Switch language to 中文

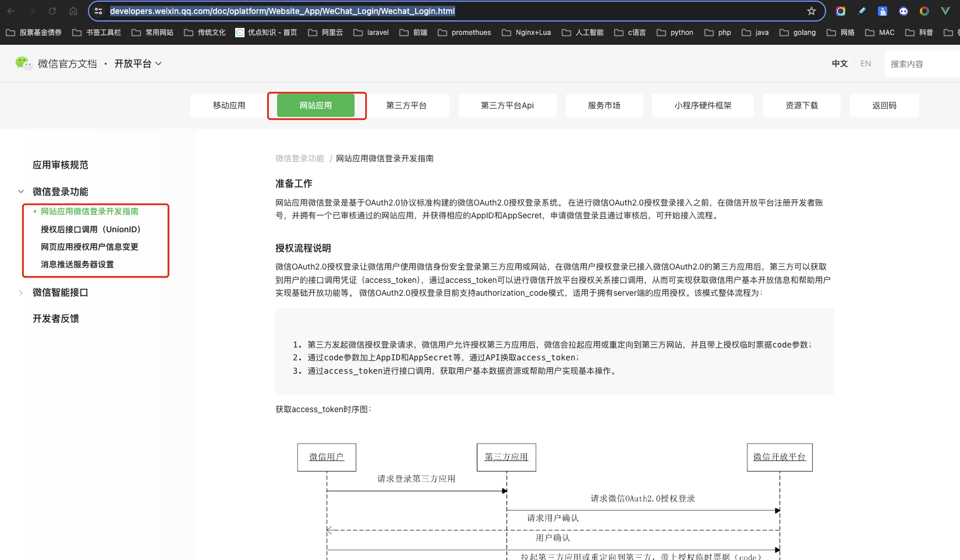click(839, 63)
